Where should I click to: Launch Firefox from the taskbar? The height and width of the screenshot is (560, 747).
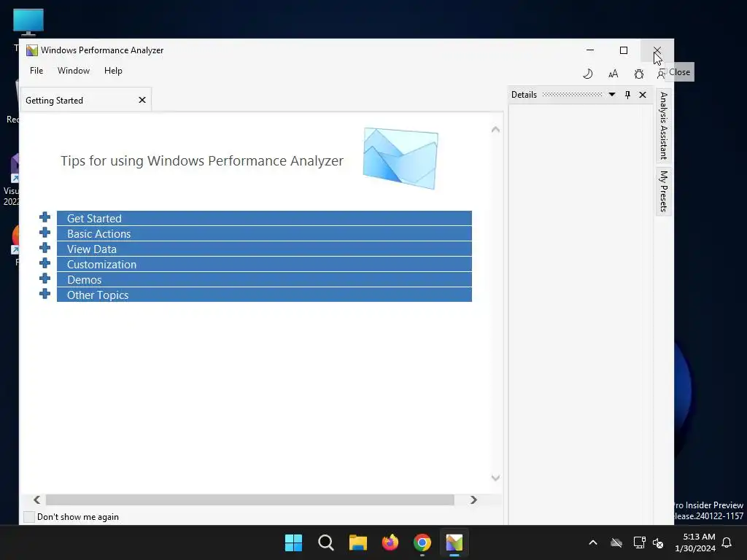pyautogui.click(x=390, y=542)
